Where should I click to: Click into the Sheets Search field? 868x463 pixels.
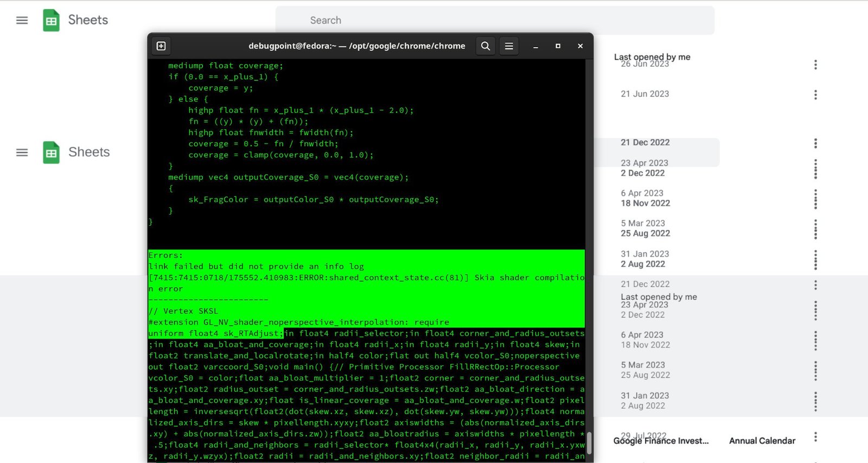(x=495, y=21)
